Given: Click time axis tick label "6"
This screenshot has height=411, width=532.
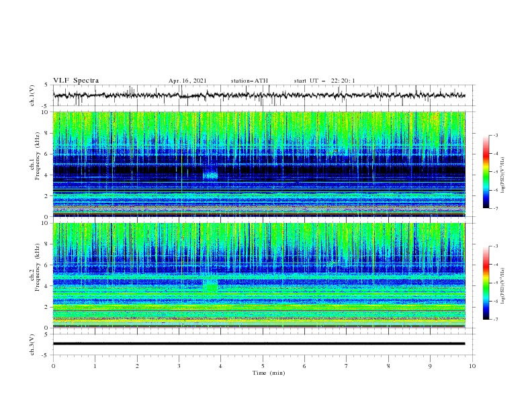Looking at the screenshot, I should coord(304,366).
